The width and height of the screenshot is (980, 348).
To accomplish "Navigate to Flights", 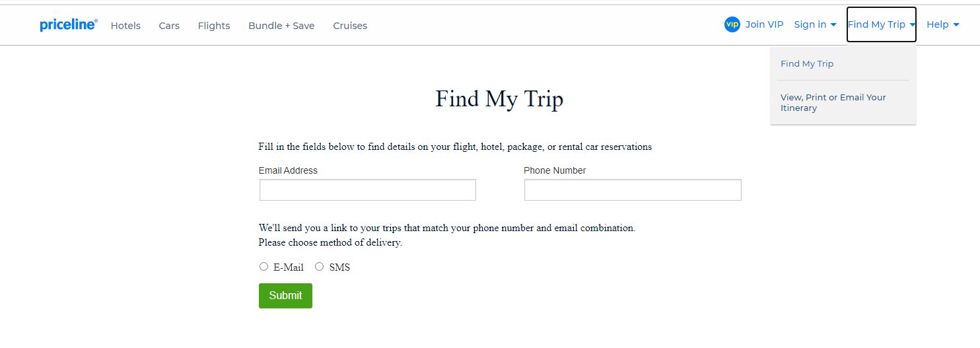I will click(x=214, y=26).
